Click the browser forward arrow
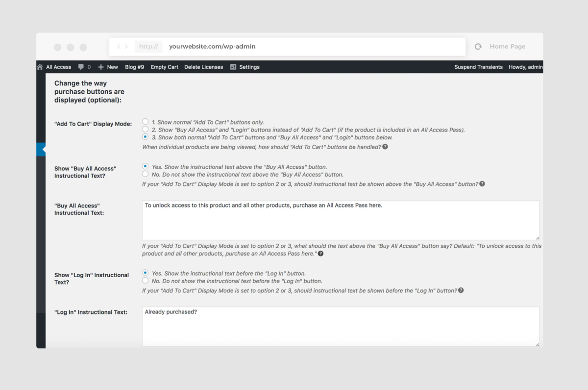Viewport: 588px width, 390px height. 126,47
